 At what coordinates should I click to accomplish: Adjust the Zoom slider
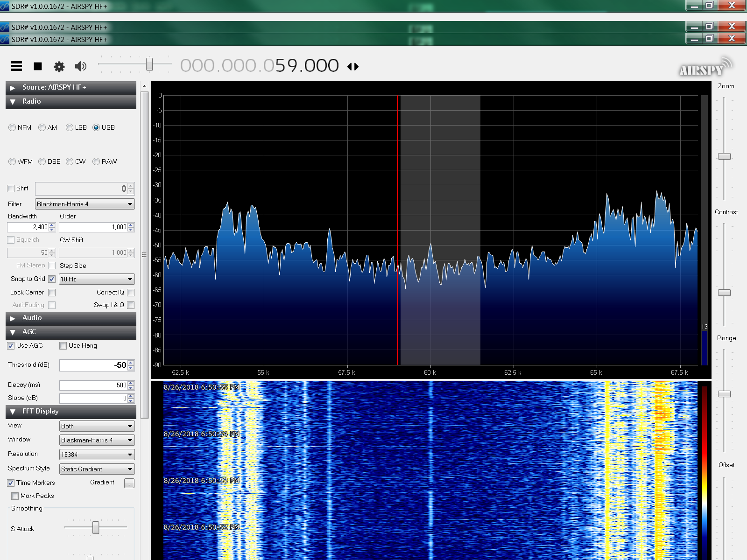coord(724,156)
